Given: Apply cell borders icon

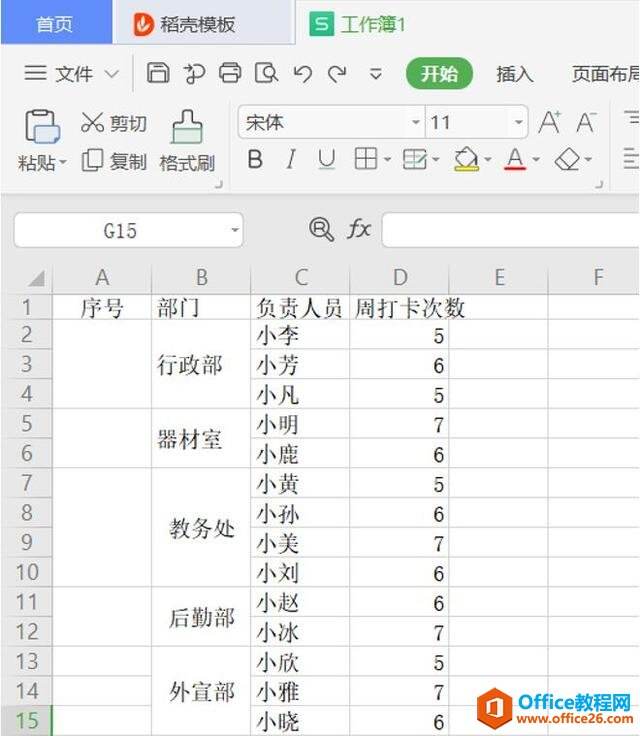Looking at the screenshot, I should 366,159.
